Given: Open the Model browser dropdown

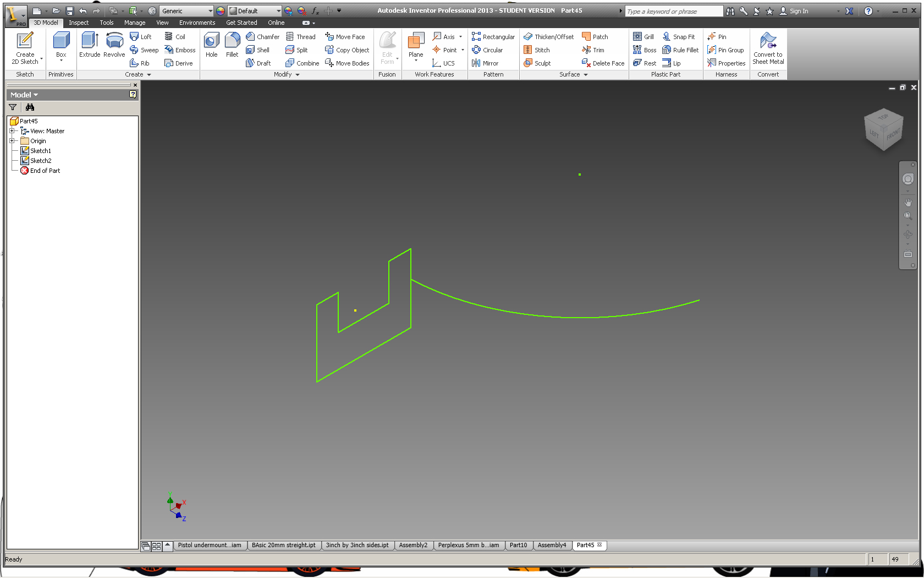Looking at the screenshot, I should tap(24, 95).
